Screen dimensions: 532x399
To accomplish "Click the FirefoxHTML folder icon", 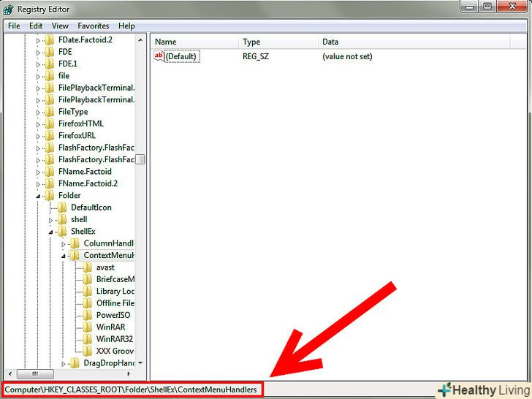I will point(50,123).
